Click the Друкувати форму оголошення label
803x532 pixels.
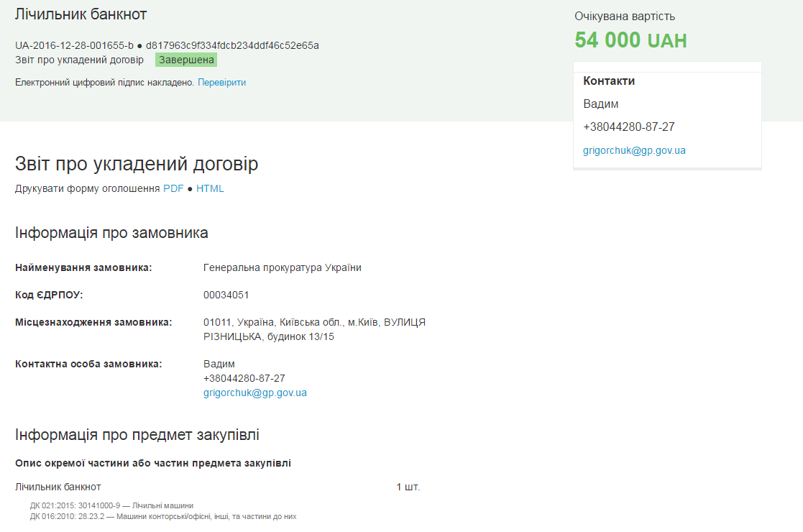(88, 188)
